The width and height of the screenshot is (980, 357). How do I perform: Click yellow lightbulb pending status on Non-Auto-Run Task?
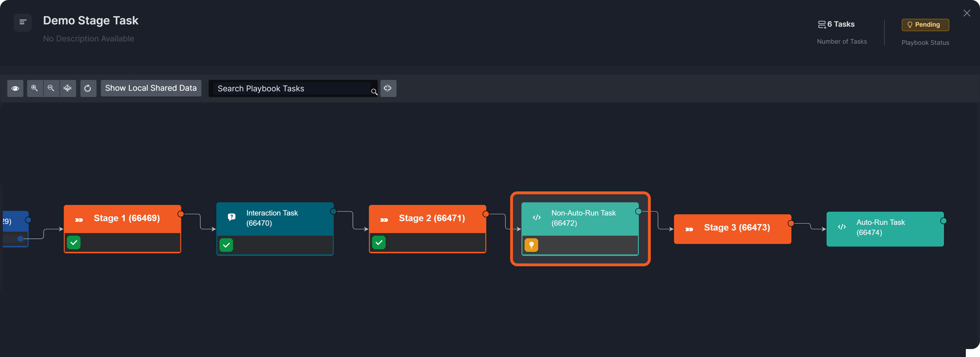pos(531,245)
